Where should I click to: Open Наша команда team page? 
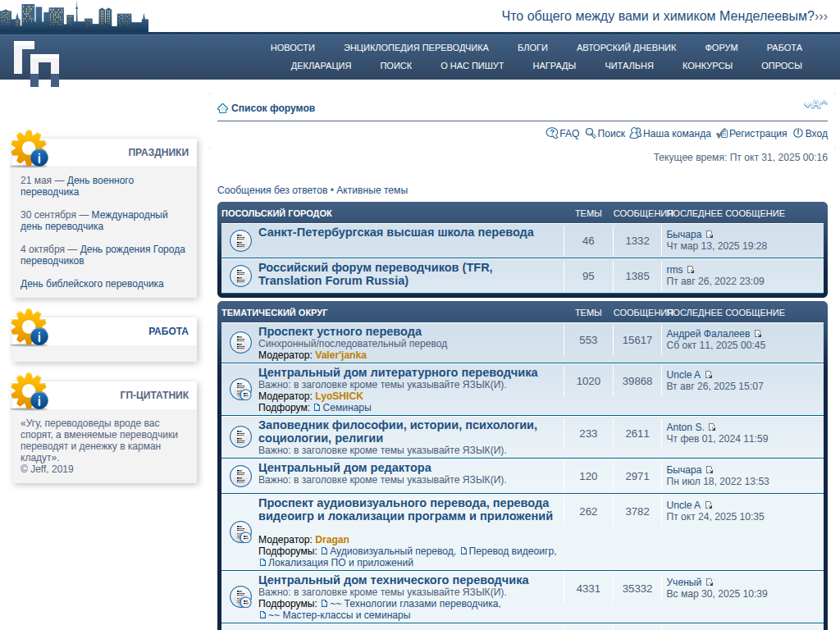[x=670, y=134]
